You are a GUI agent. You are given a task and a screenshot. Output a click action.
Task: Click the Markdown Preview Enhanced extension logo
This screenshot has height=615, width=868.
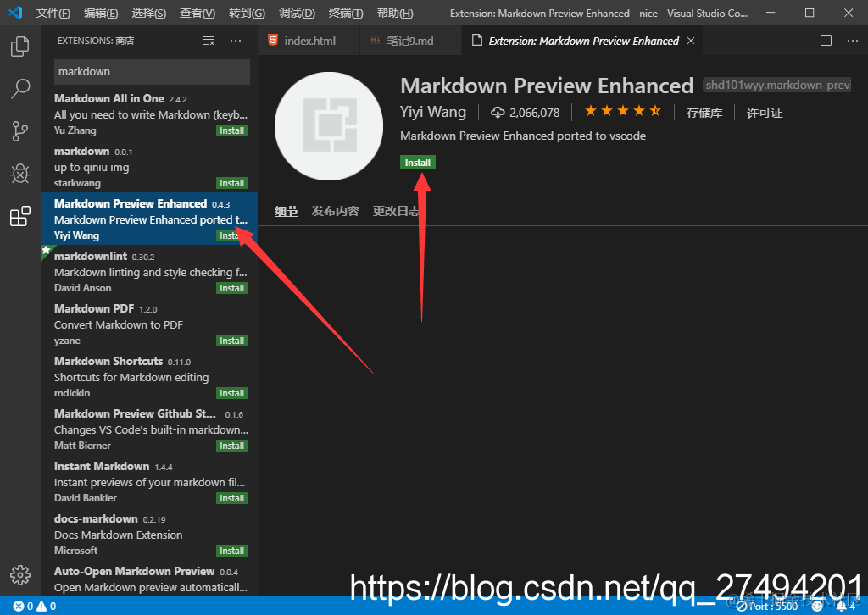(329, 126)
